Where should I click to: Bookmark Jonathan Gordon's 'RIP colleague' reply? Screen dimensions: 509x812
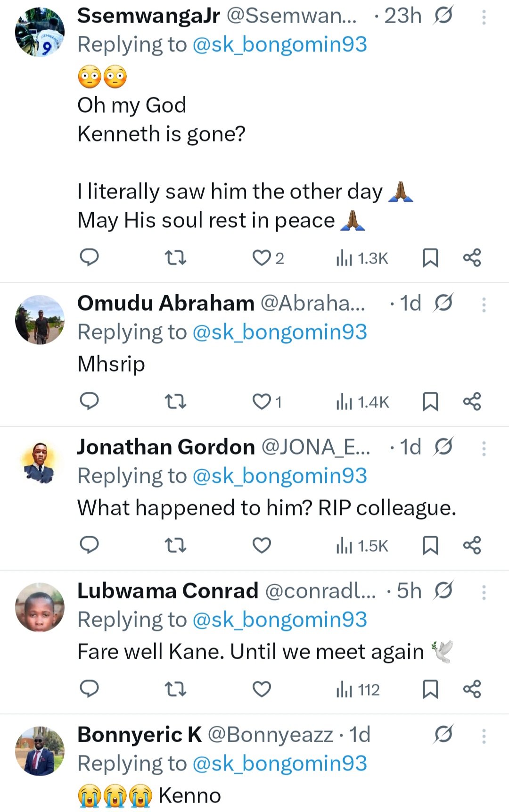coord(430,546)
